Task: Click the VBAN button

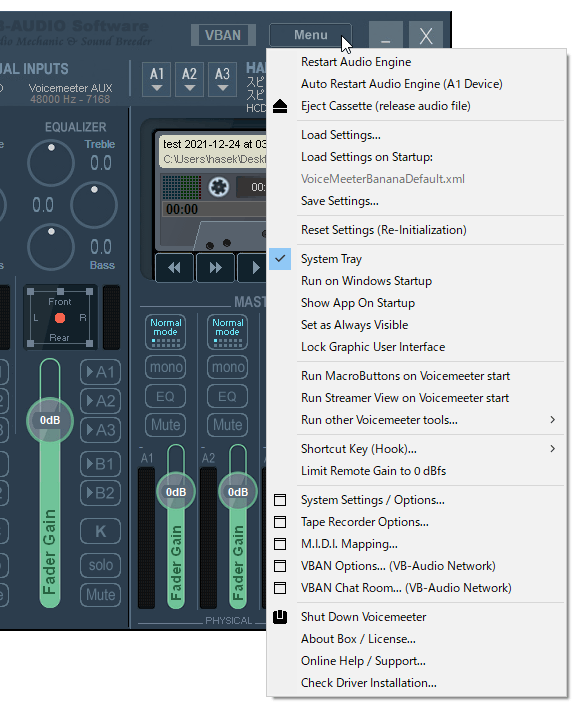Action: [223, 35]
